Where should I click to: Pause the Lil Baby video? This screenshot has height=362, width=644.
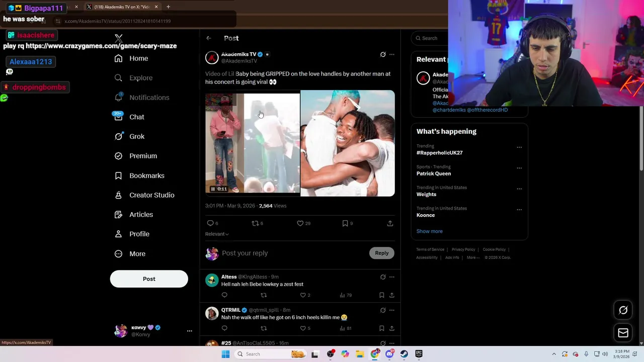tap(213, 189)
